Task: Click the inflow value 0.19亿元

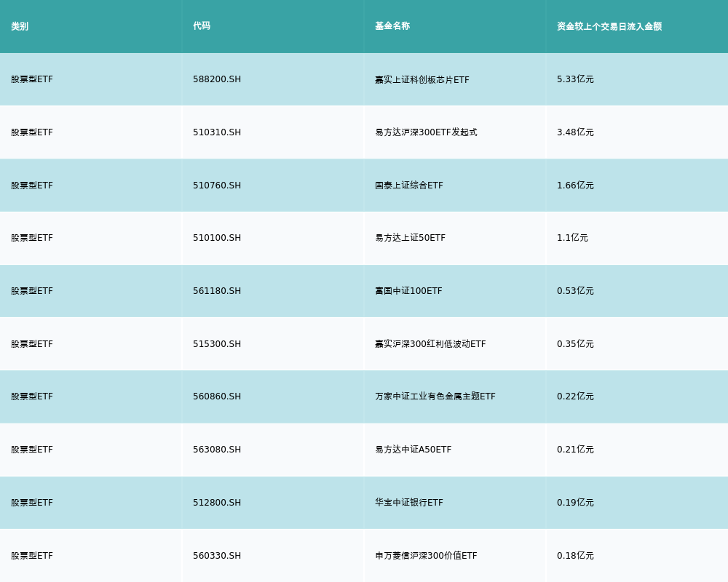Action: pos(575,503)
